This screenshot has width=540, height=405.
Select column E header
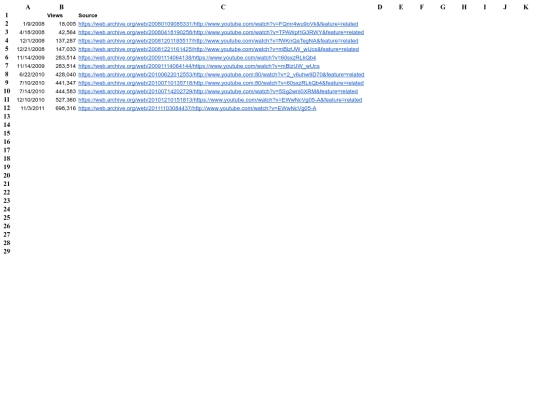(x=401, y=7)
